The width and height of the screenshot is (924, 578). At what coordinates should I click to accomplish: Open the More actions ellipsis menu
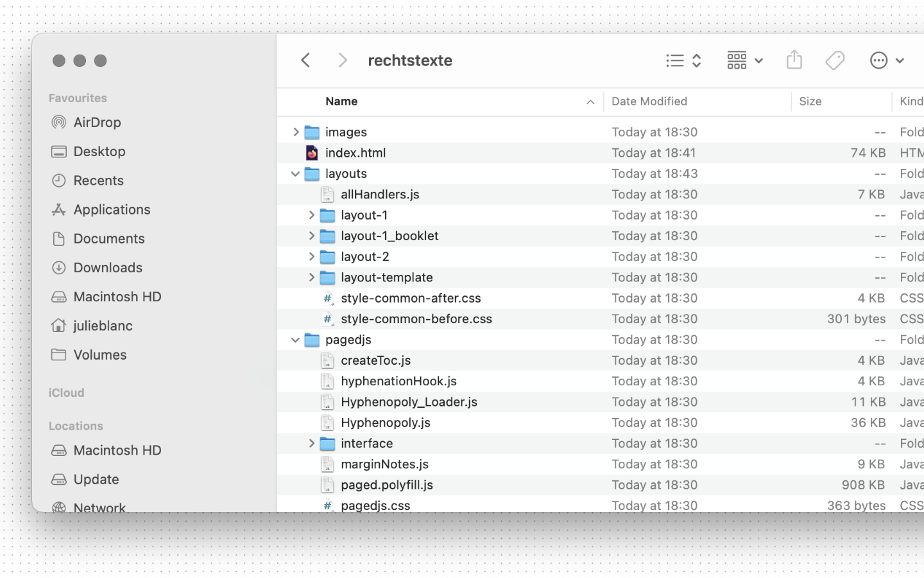(x=886, y=60)
